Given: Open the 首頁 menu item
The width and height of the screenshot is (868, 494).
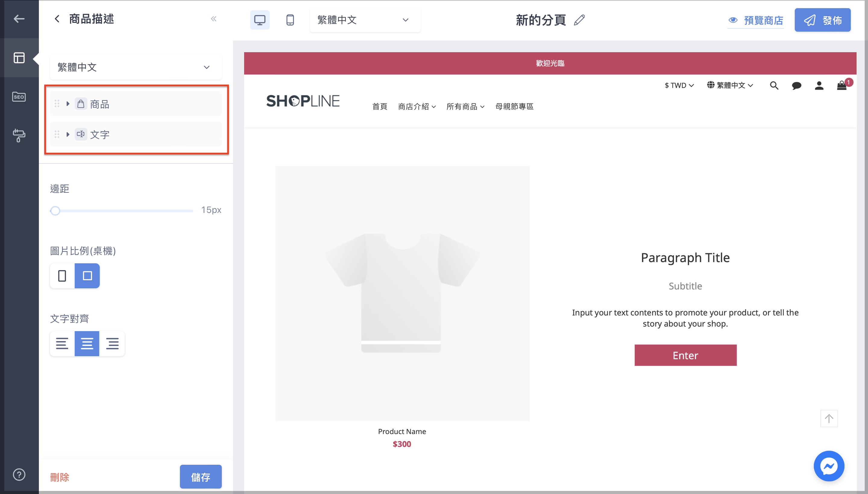Looking at the screenshot, I should [379, 106].
